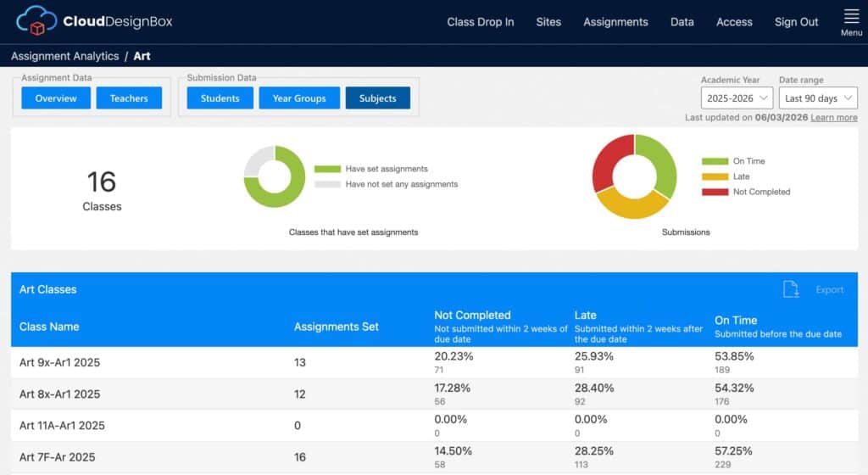Click the Overview button
The height and width of the screenshot is (475, 868).
point(56,98)
